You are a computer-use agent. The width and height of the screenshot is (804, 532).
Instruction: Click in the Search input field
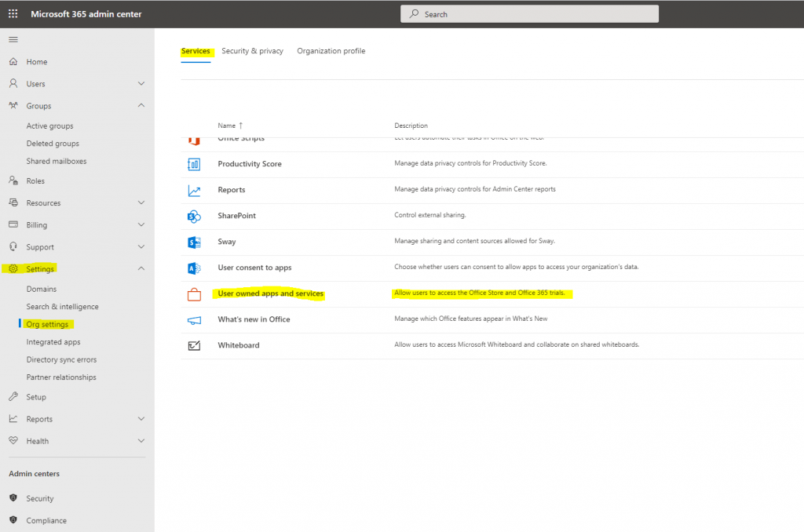[529, 14]
